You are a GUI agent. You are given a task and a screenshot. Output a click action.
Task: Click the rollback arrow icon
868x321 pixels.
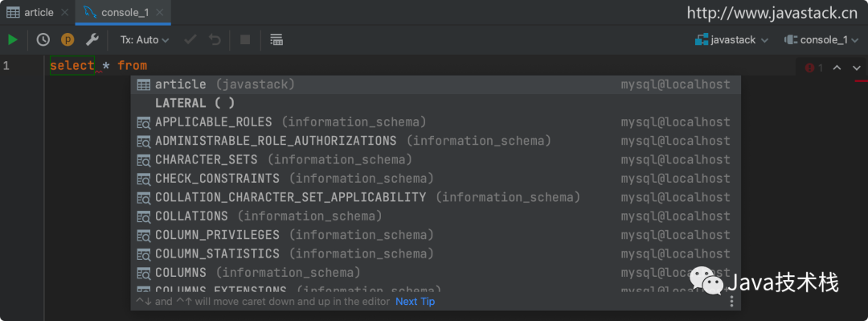(215, 40)
